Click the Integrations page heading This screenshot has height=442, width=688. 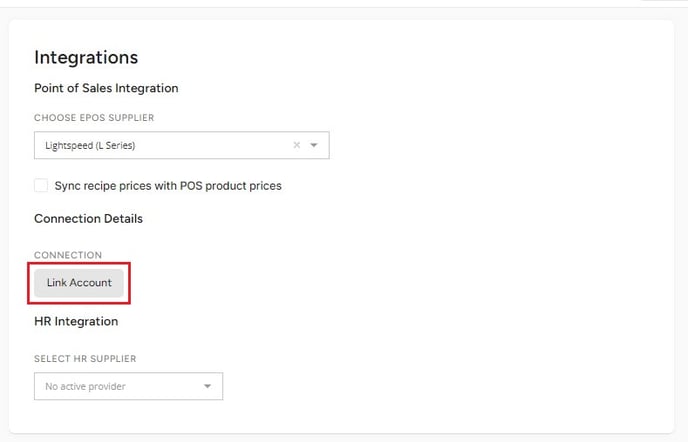(86, 57)
